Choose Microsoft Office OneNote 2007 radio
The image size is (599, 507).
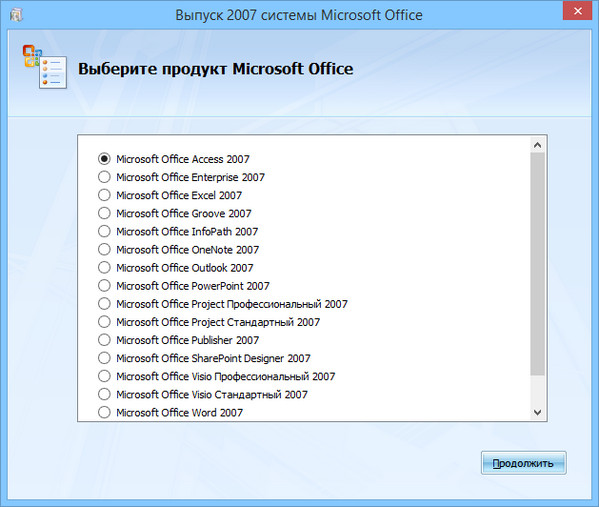pos(104,249)
